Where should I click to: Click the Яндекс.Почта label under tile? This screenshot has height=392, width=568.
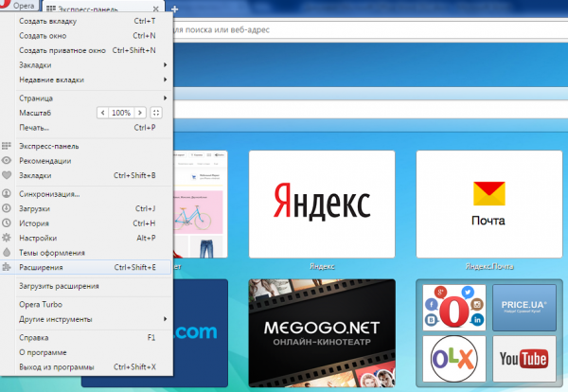(489, 267)
